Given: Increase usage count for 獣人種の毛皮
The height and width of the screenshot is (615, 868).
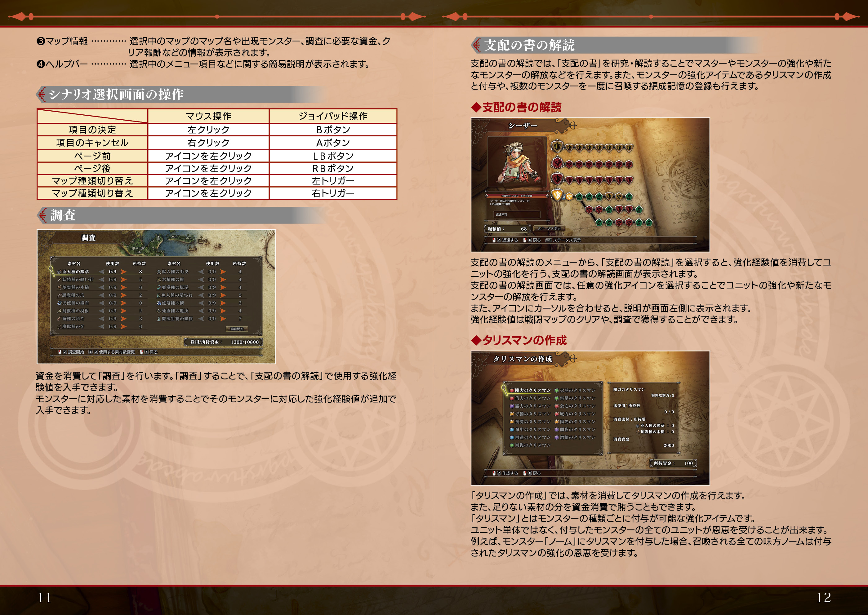Looking at the screenshot, I should click(223, 272).
